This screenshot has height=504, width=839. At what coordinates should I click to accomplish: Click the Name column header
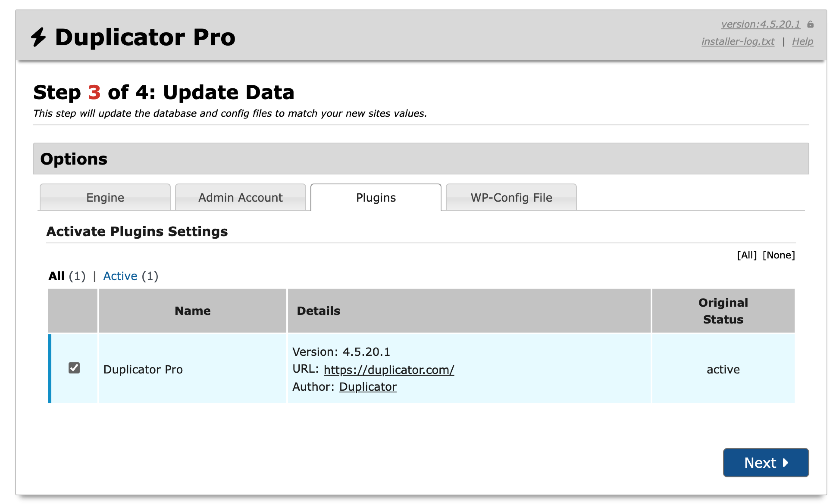click(x=192, y=311)
